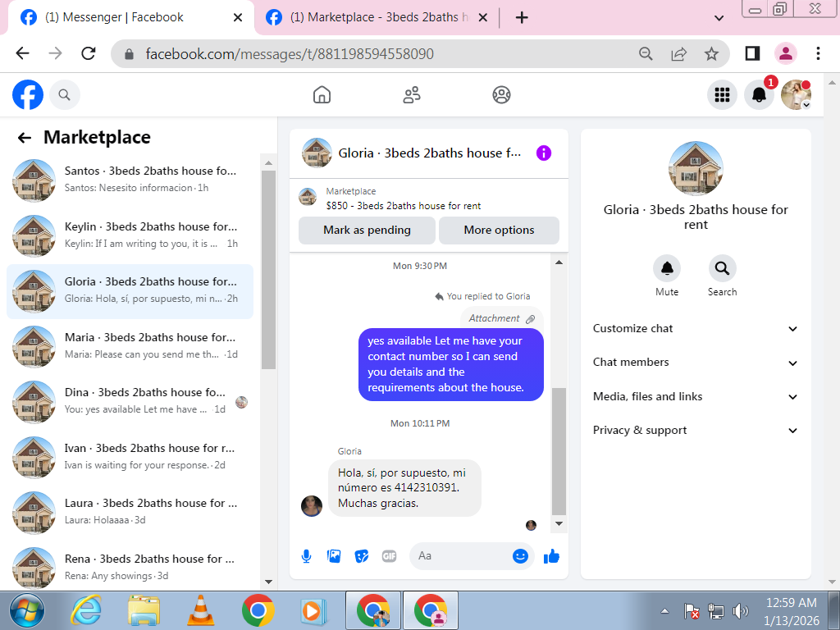The image size is (840, 630).
Task: Open Keylin conversation in the list
Action: tap(130, 235)
